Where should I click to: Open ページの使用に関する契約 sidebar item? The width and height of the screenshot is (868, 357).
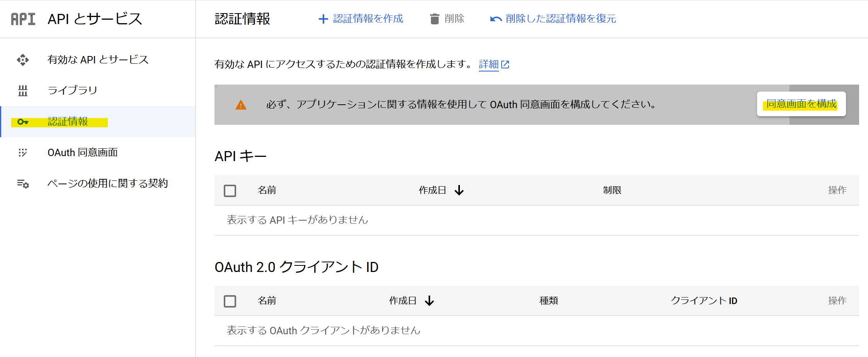(98, 184)
